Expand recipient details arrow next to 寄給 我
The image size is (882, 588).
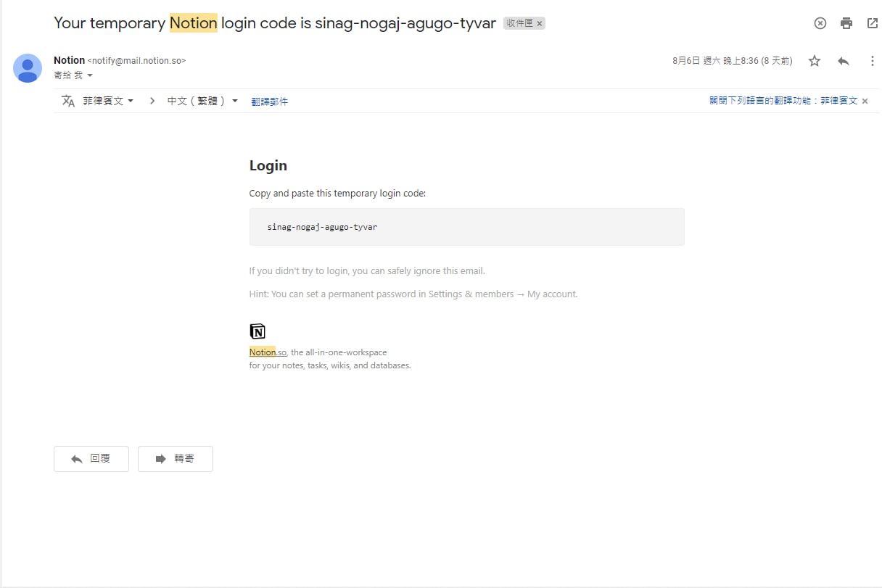[90, 75]
